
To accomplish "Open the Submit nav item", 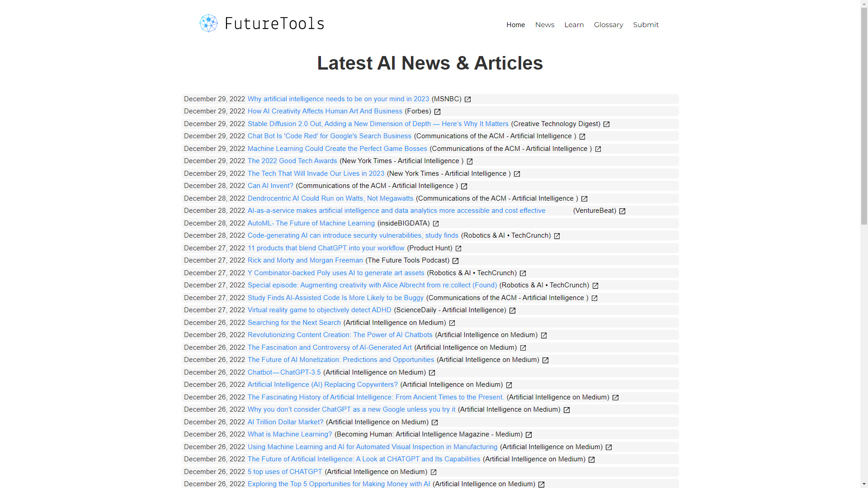I will pos(646,25).
